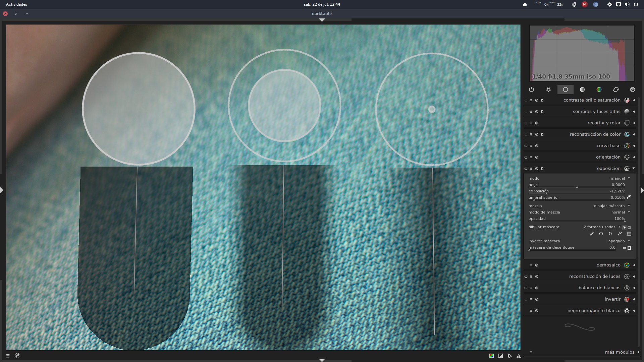This screenshot has width=644, height=362.
Task: Select the pencil brush mask tool
Action: (592, 234)
